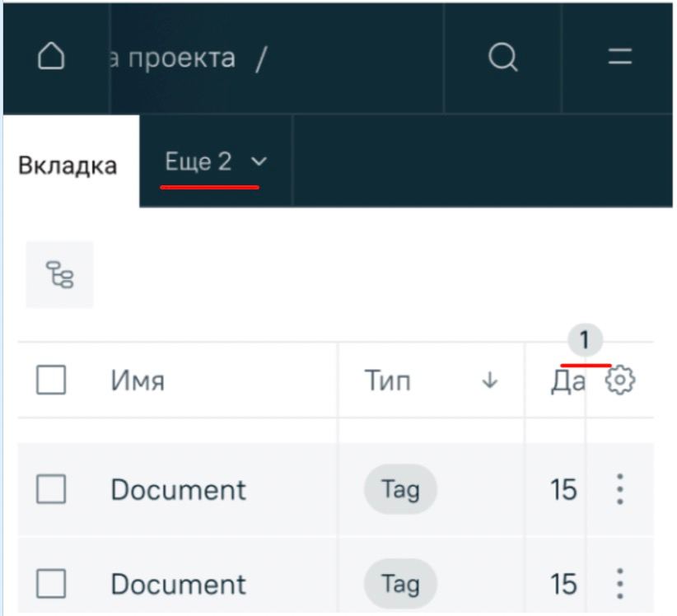This screenshot has height=616, width=677.
Task: Click the Tag chip in first row
Action: pyautogui.click(x=400, y=490)
